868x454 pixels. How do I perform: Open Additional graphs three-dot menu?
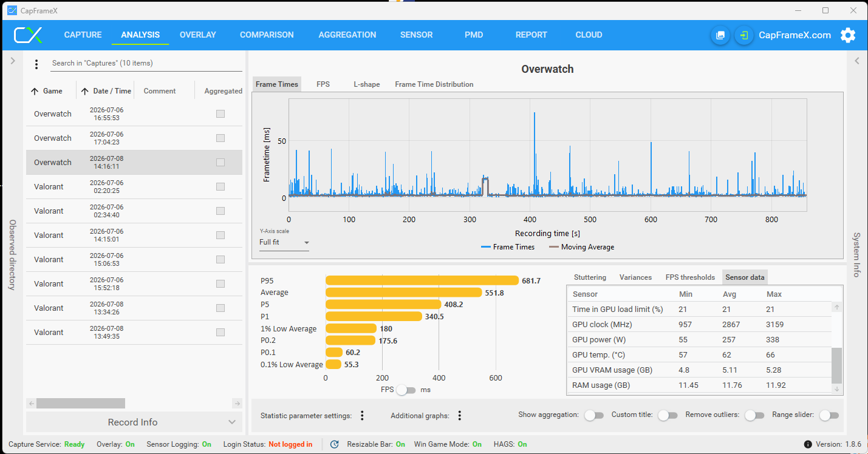coord(460,416)
